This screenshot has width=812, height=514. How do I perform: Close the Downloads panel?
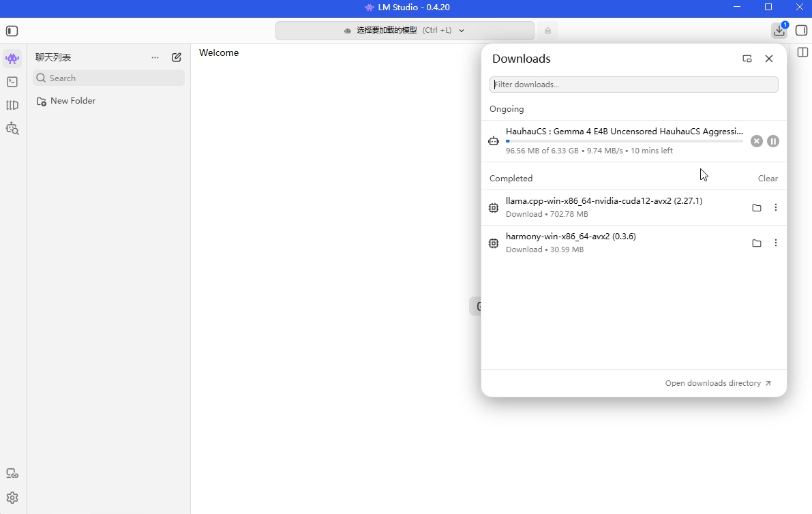[769, 59]
